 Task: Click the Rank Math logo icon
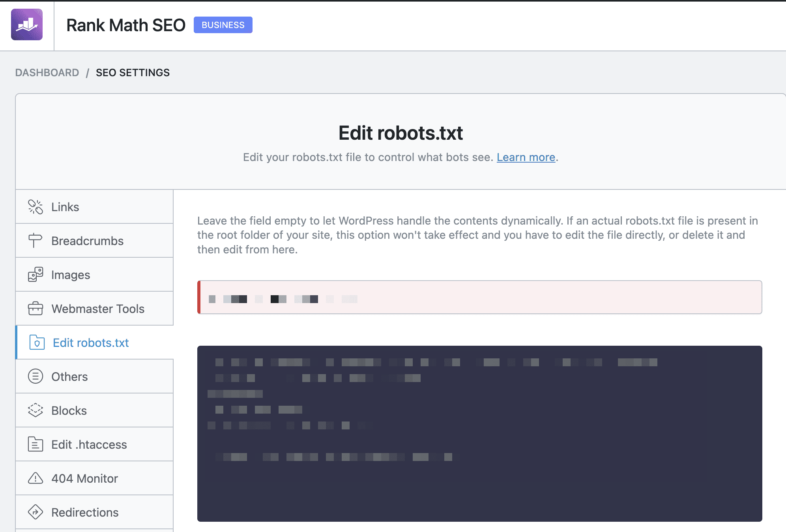click(x=27, y=24)
